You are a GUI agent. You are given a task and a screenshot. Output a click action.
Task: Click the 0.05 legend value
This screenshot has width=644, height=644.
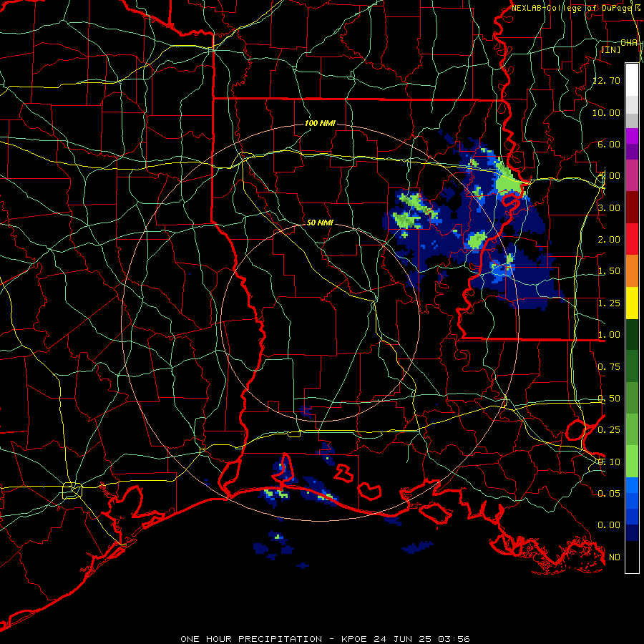[609, 494]
